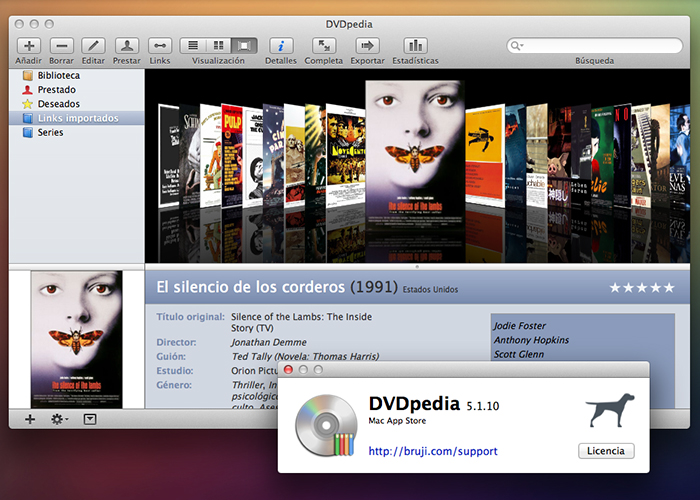Select Biblioteca in the sidebar
The height and width of the screenshot is (500, 700).
point(77,75)
